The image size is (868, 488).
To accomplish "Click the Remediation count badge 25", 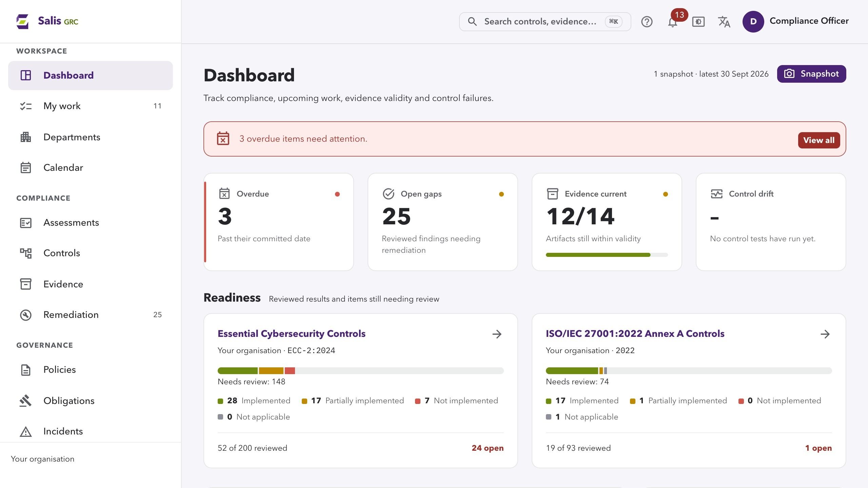I will [x=157, y=315].
